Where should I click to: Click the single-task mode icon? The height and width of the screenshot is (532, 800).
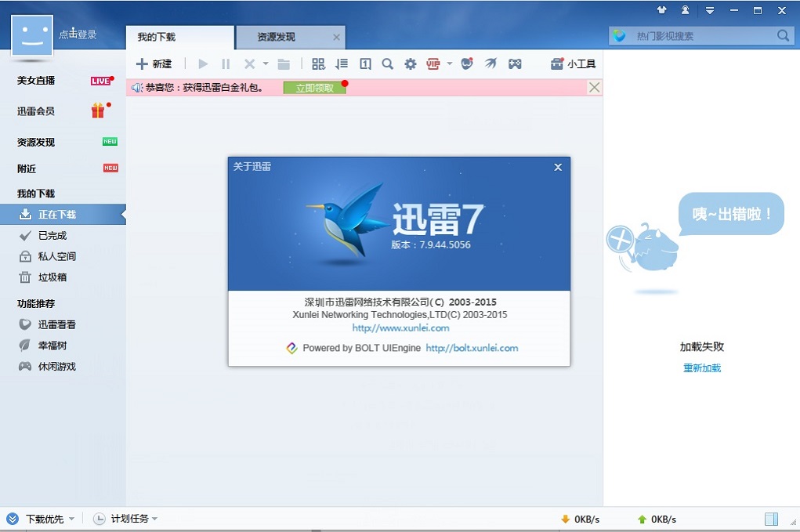365,63
